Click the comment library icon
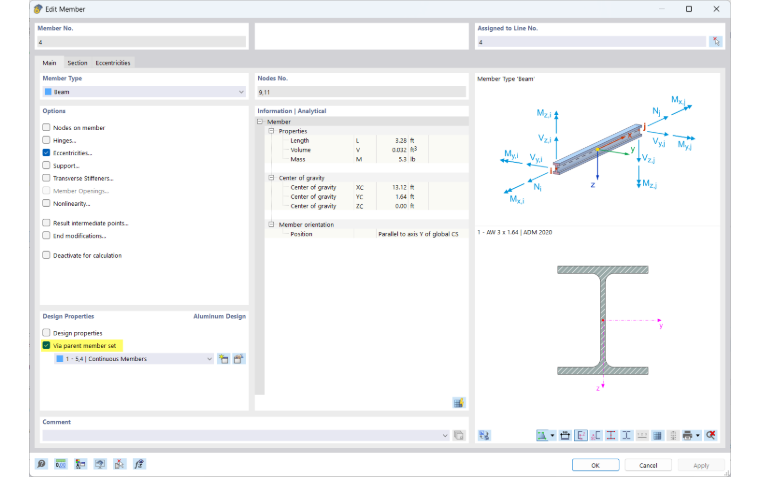 (459, 435)
